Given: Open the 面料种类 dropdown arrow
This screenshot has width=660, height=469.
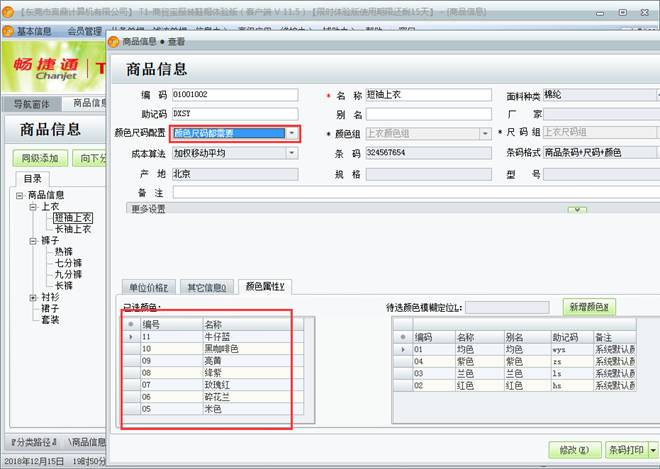Looking at the screenshot, I should click(655, 95).
